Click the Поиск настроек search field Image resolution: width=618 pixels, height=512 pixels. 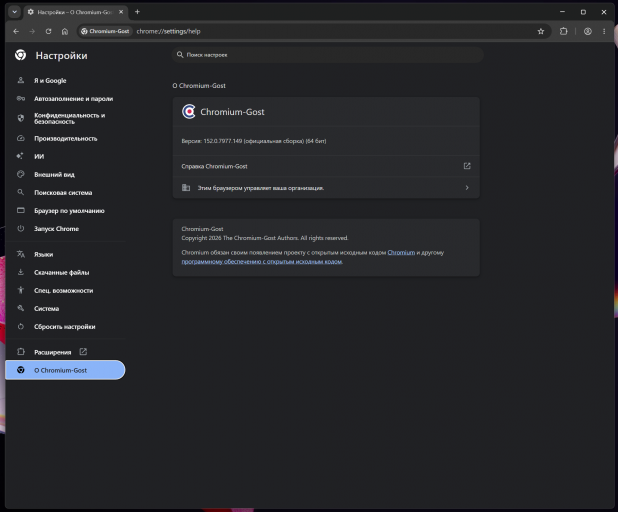pyautogui.click(x=328, y=55)
